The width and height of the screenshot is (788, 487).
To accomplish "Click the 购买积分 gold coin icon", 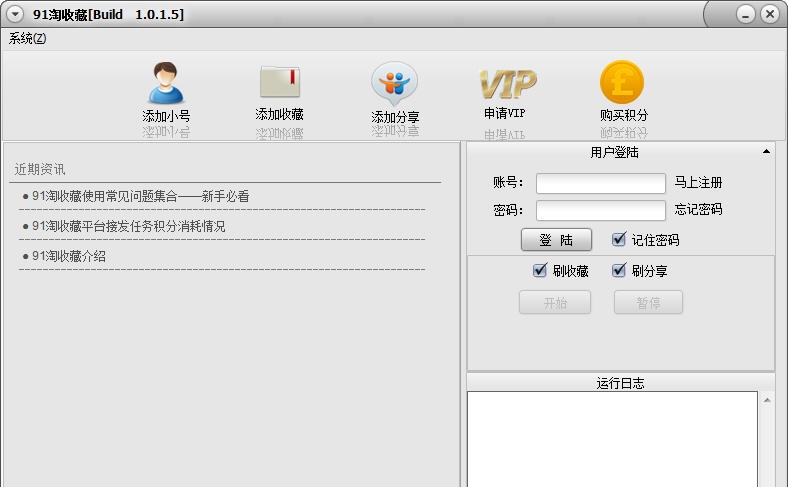I will click(x=622, y=82).
